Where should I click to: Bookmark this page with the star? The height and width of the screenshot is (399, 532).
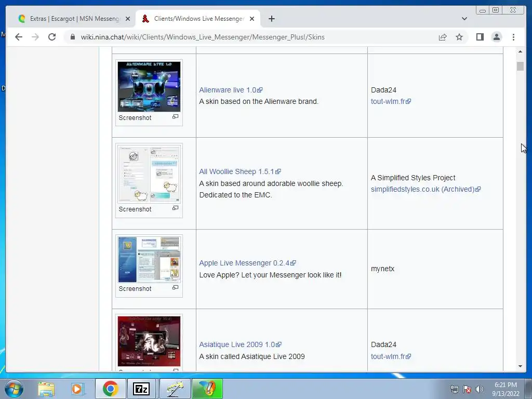(459, 37)
